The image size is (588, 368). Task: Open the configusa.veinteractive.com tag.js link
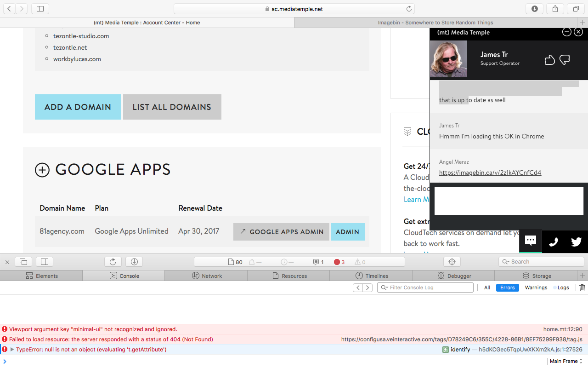(x=462, y=339)
